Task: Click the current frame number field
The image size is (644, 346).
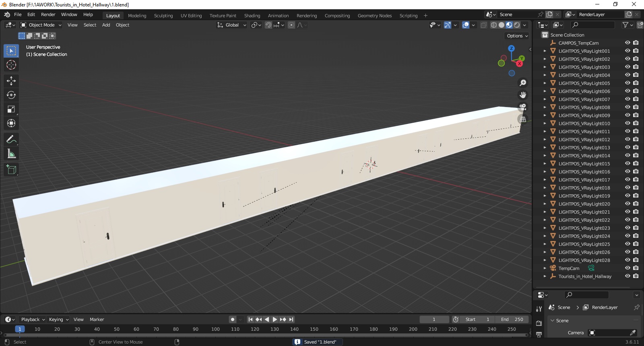Action: pyautogui.click(x=434, y=319)
